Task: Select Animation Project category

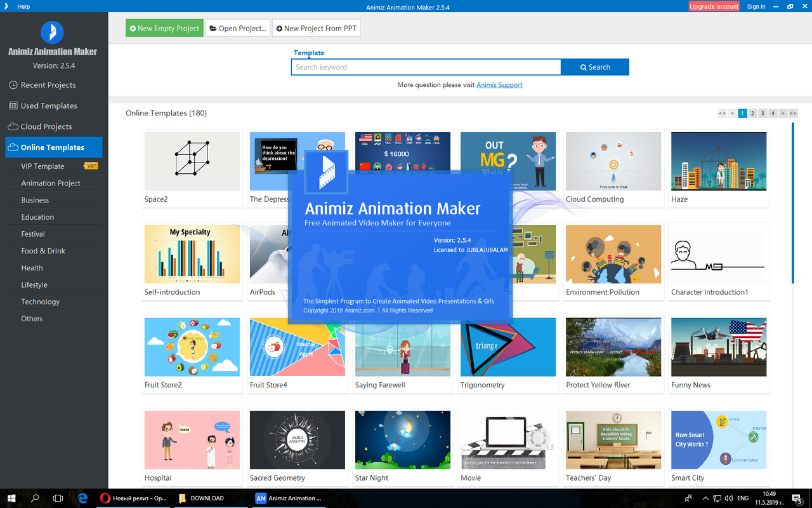Action: coord(51,184)
